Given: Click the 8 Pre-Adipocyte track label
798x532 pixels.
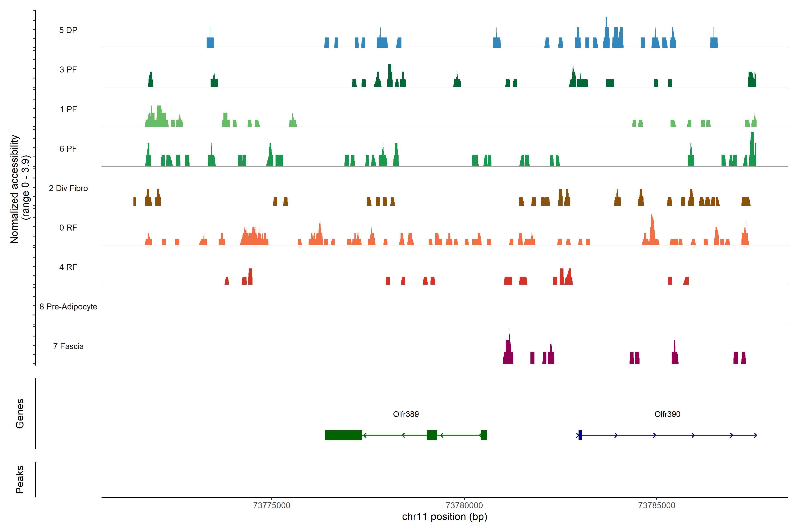Looking at the screenshot, I should (68, 307).
